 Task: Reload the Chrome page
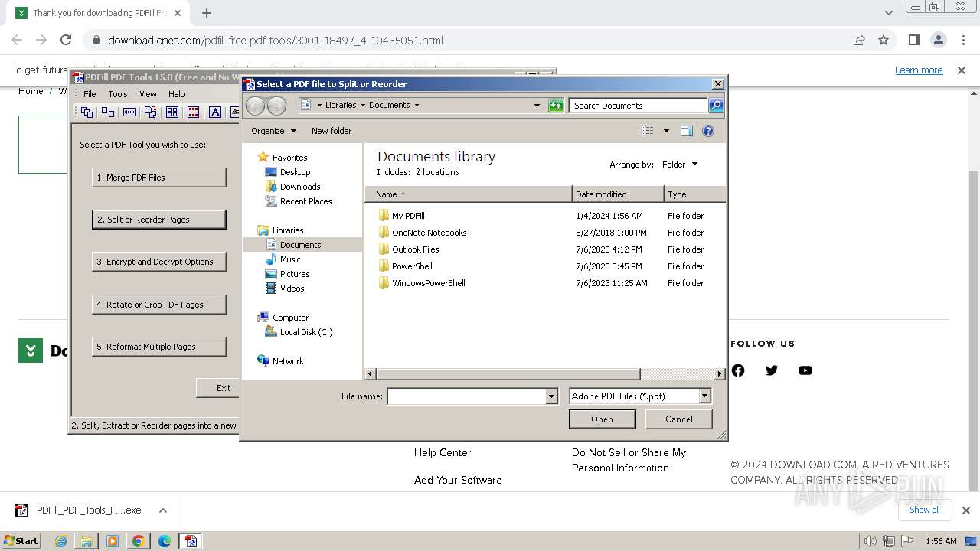tap(66, 41)
